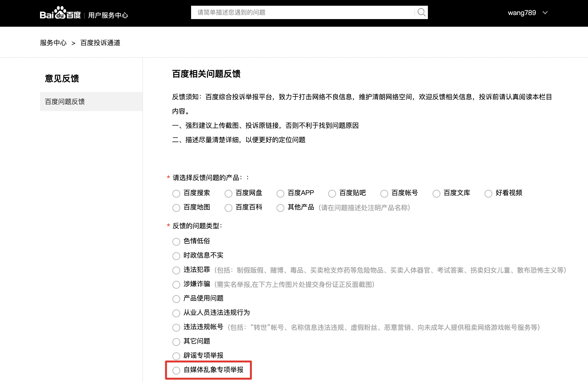The height and width of the screenshot is (382, 588).
Task: Select the 百度搜索 product radio button
Action: click(176, 193)
